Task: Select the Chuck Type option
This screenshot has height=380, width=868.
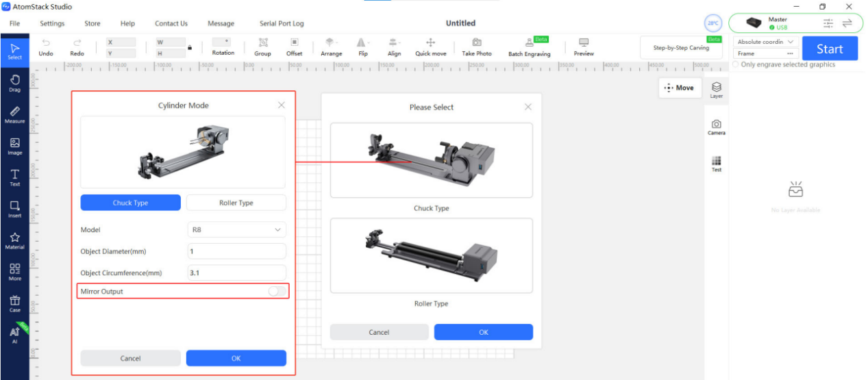Action: pyautogui.click(x=131, y=203)
